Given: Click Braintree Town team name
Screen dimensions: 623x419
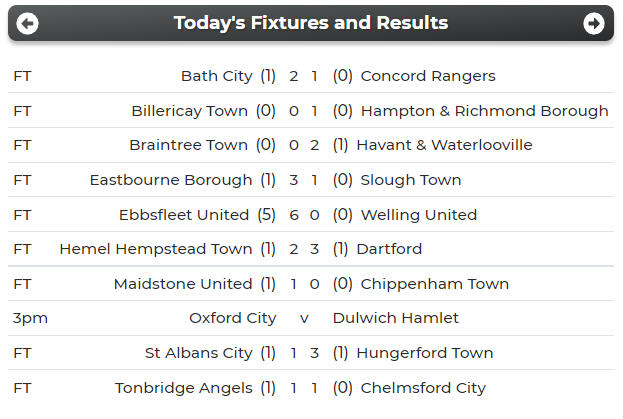Looking at the screenshot, I should tap(188, 145).
